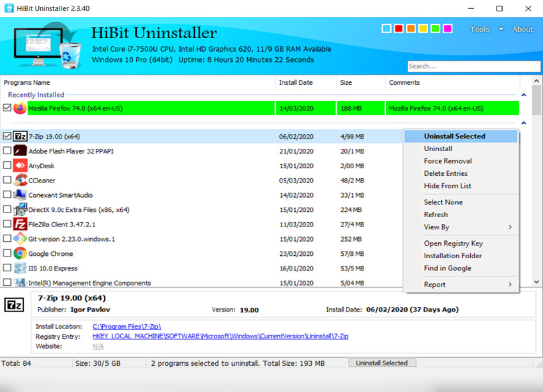This screenshot has width=543, height=392.
Task: Choose Find in Google
Action: 461,268
